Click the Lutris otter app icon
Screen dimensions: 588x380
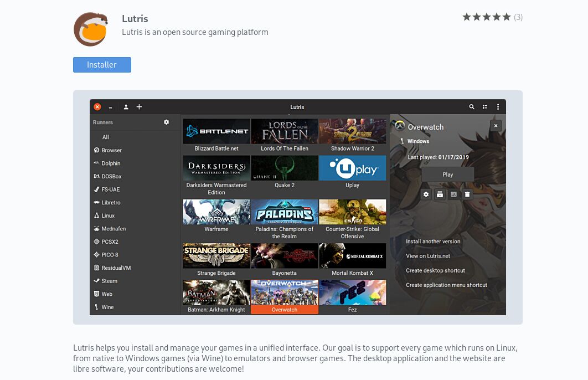[91, 29]
